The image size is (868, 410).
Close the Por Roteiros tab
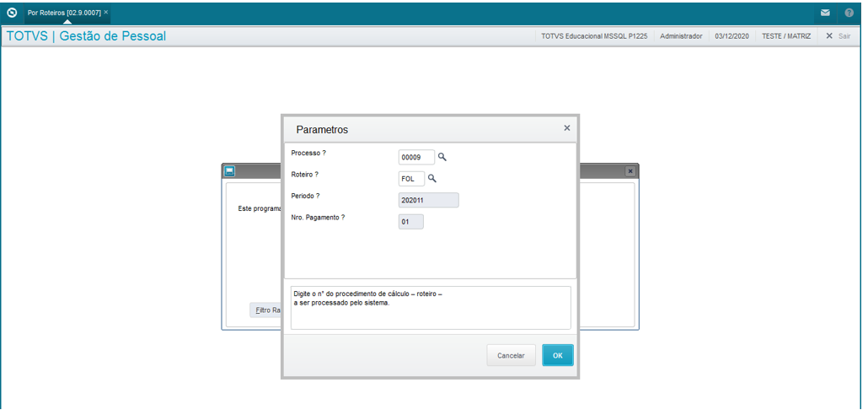pos(105,12)
